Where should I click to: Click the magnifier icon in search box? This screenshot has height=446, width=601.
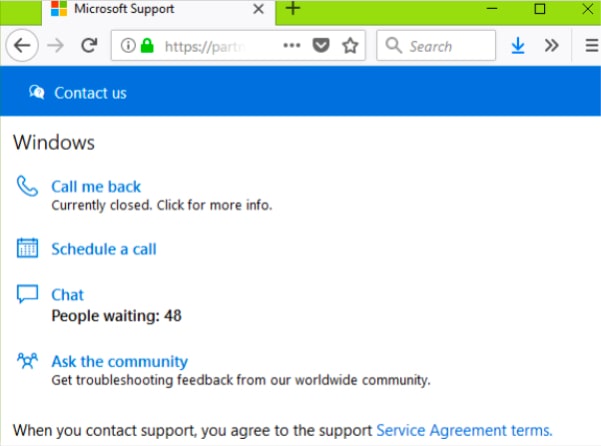(394, 45)
